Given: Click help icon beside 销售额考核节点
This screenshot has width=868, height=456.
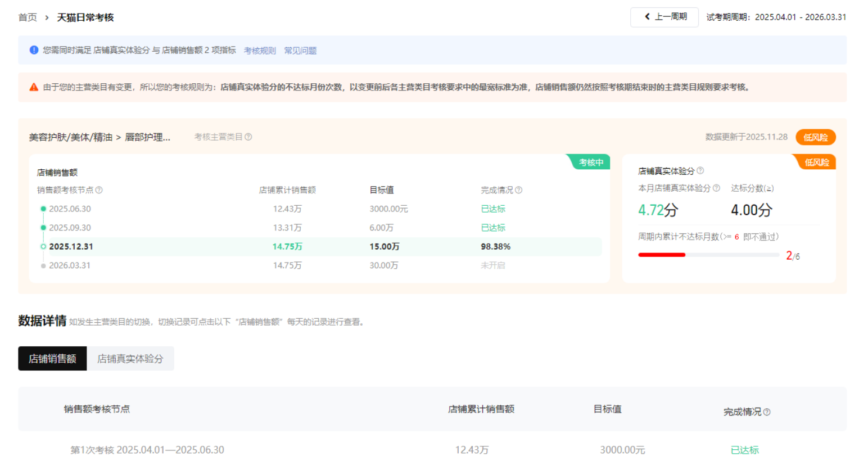Looking at the screenshot, I should [99, 191].
